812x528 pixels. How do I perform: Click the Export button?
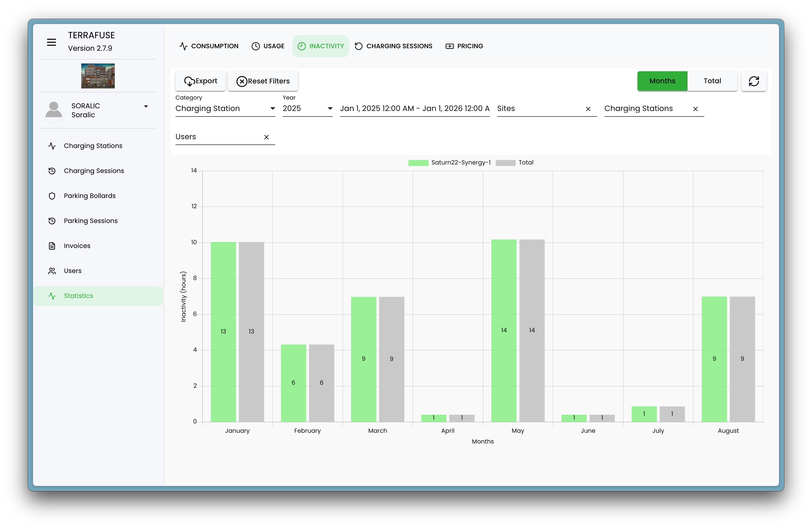[x=200, y=81]
